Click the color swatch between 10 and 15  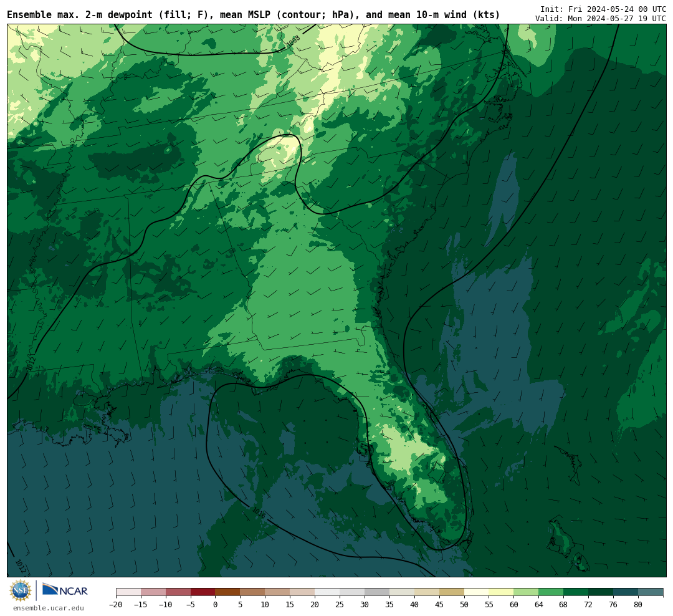click(x=278, y=592)
